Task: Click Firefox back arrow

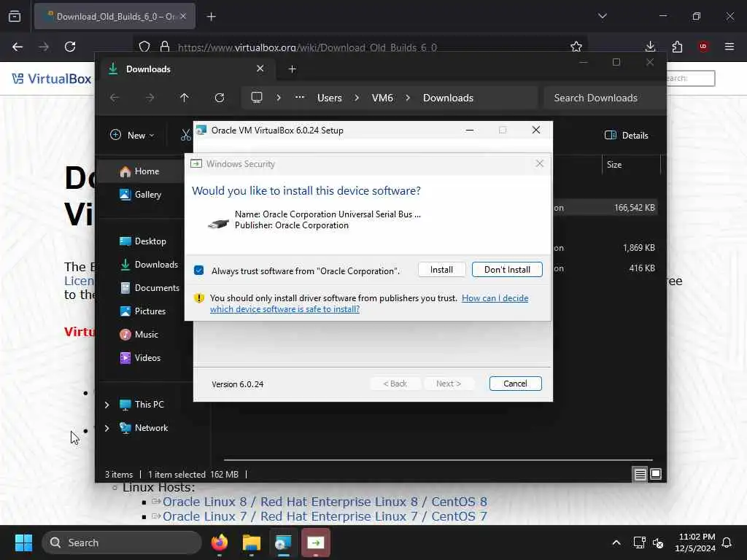Action: 18,47
